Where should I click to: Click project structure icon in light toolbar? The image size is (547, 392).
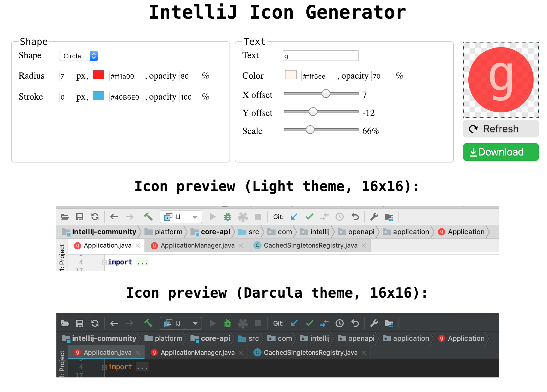[x=389, y=217]
